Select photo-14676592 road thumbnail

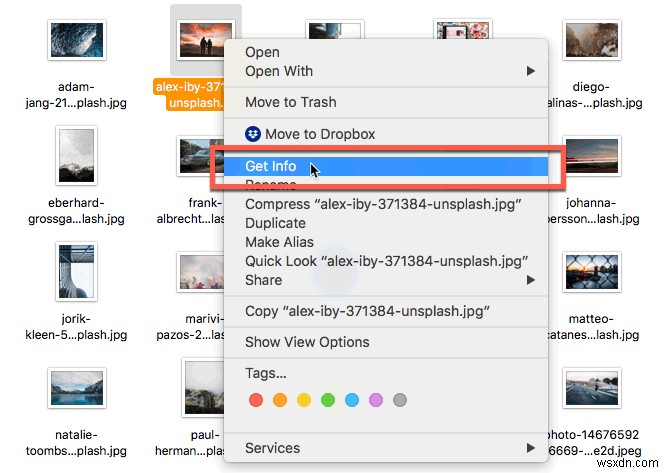coord(591,388)
